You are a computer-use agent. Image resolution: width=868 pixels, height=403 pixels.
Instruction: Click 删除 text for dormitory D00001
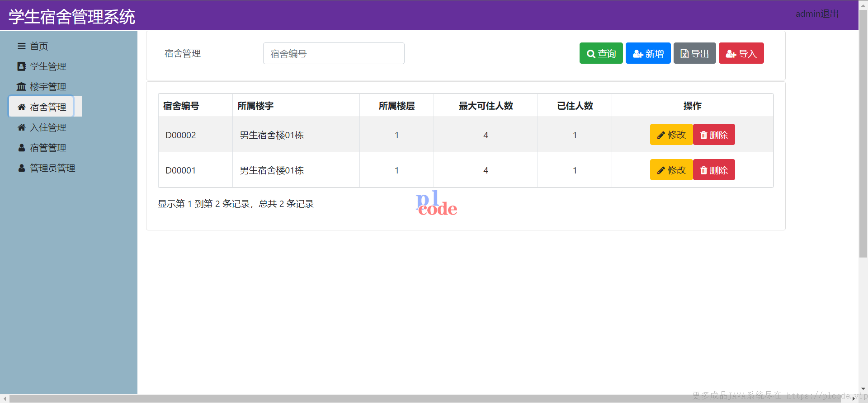coord(719,170)
